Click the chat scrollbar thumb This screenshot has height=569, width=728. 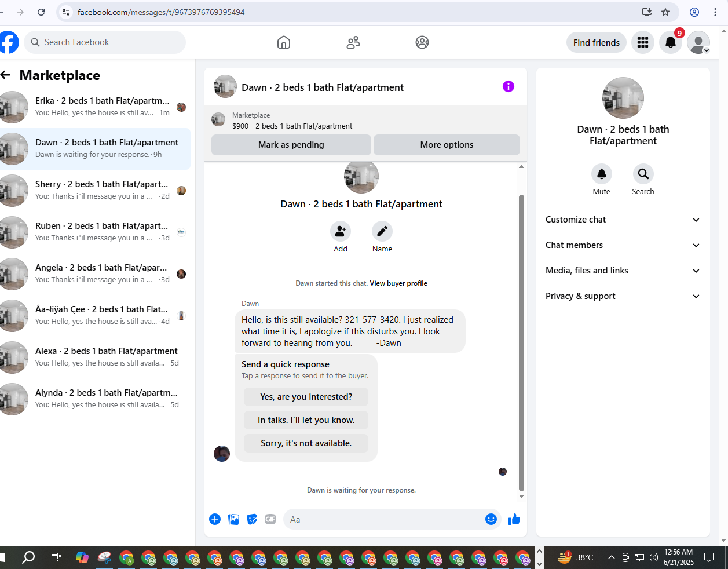[x=521, y=342]
